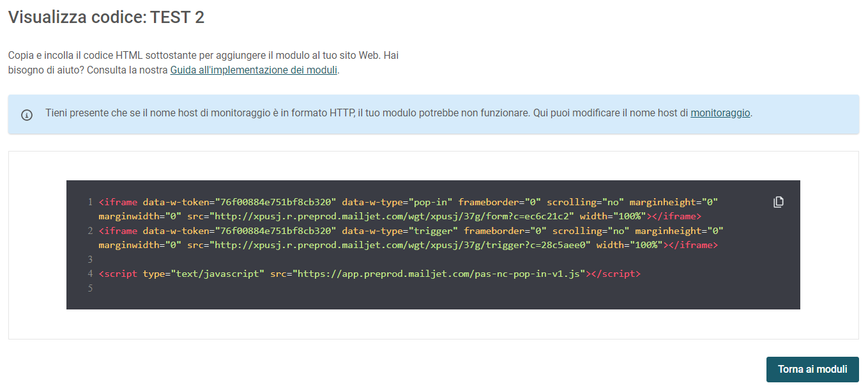The image size is (868, 390).
Task: Click the Visualizza codice: TEST 2 heading
Action: [106, 17]
